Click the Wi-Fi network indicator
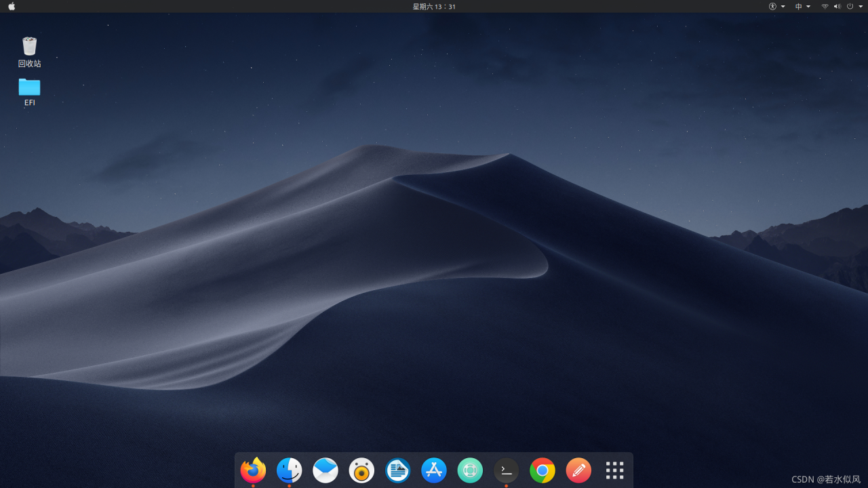 (x=825, y=6)
